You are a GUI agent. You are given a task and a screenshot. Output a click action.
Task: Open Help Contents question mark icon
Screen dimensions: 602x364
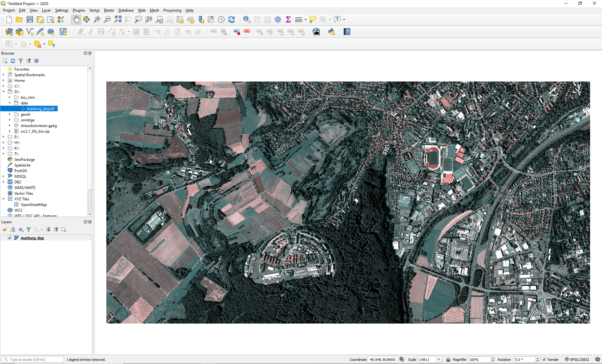pos(347,32)
